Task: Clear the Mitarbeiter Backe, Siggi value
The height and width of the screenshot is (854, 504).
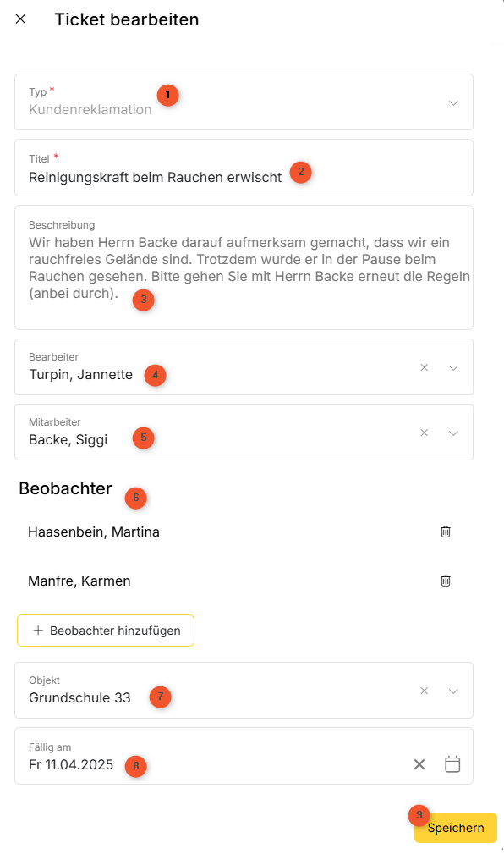Action: pyautogui.click(x=424, y=433)
